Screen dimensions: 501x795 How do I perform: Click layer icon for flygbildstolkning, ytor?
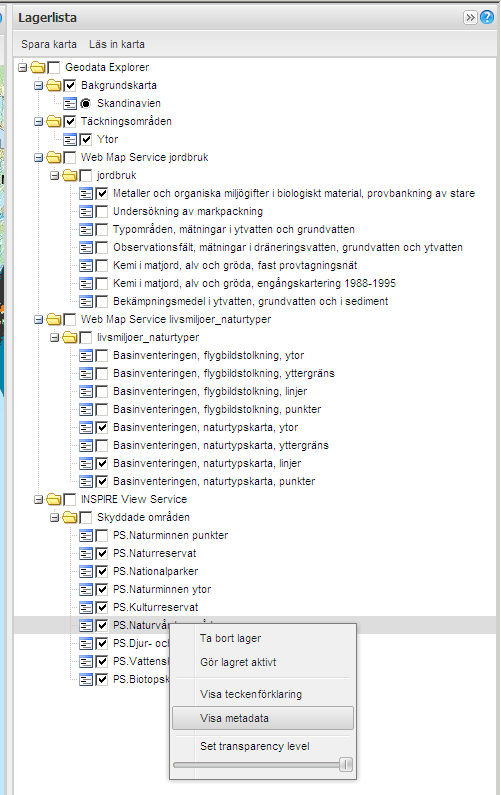[x=86, y=355]
